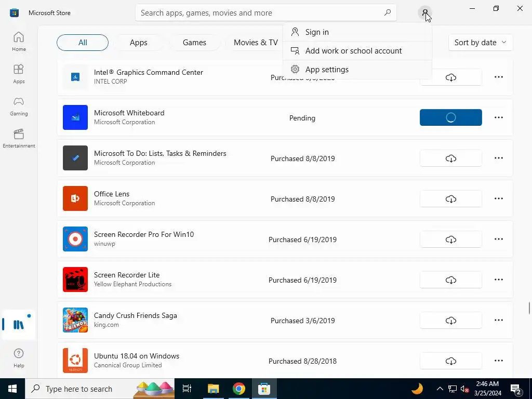Download Office Lens
The height and width of the screenshot is (399, 532).
click(x=450, y=198)
